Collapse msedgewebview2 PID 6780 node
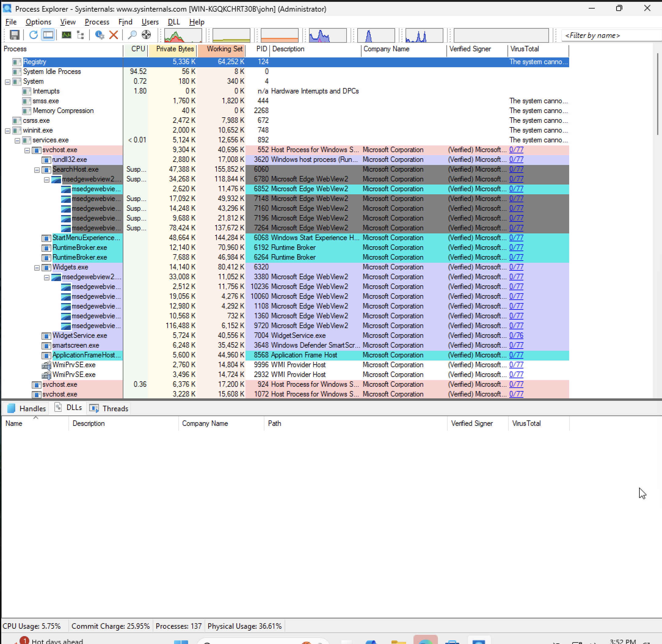Viewport: 662px width, 644px height. [x=47, y=180]
